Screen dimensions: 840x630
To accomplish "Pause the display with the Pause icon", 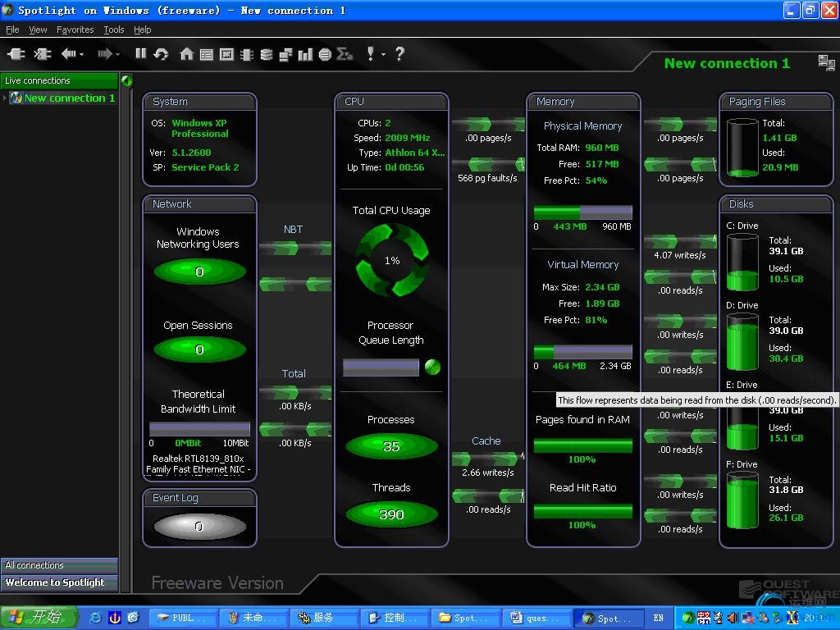I will (141, 53).
